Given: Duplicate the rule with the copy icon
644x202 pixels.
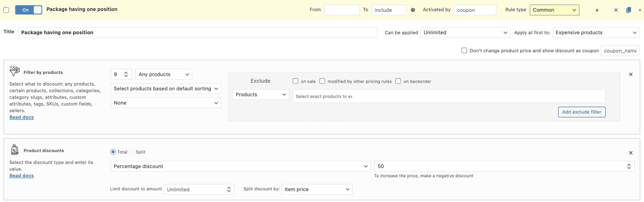Looking at the screenshot, I should (628, 10).
